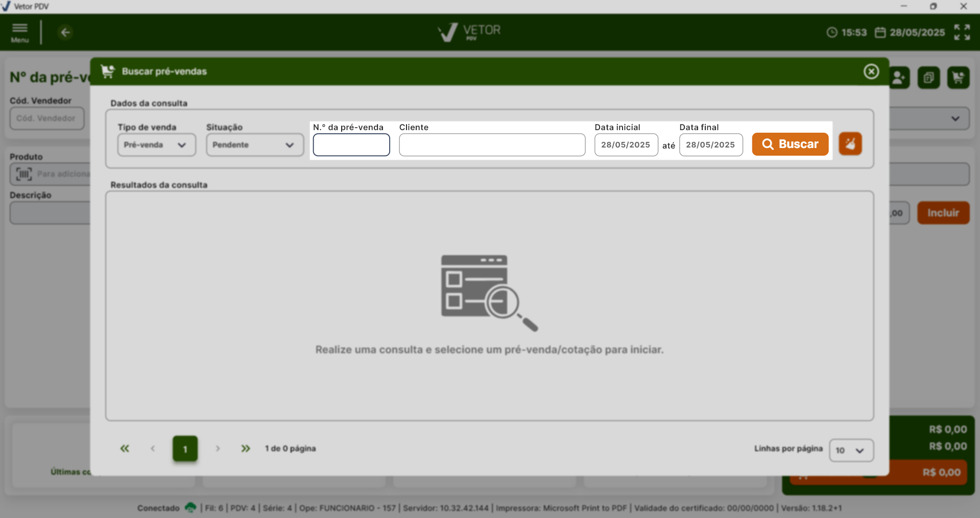Screen dimensions: 980x518
Task: Click the 'Resultados da consulta' label
Action: click(x=159, y=185)
